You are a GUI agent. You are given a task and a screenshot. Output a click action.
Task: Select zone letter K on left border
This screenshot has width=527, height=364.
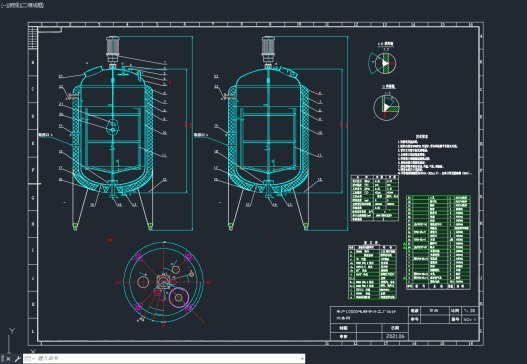tap(33, 304)
